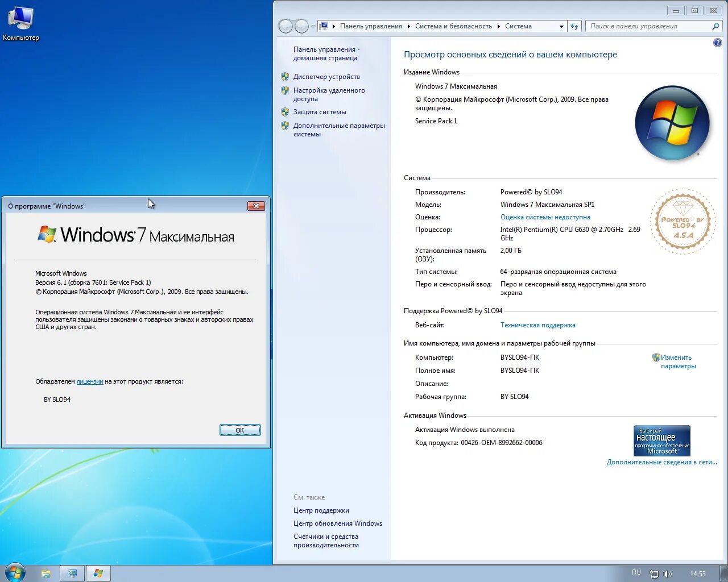Open the лицензии link in About dialog

tap(90, 381)
